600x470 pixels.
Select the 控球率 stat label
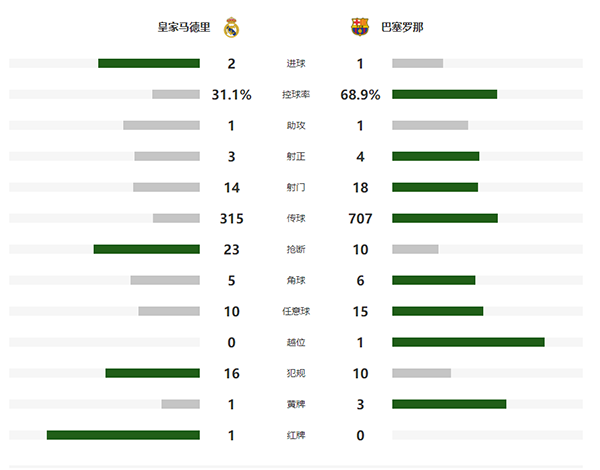(x=296, y=95)
